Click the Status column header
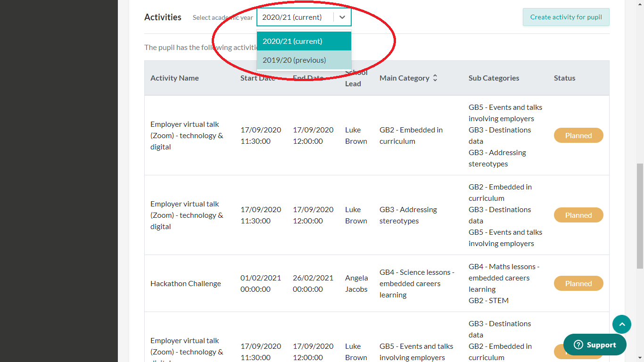The image size is (644, 362). coord(564,78)
